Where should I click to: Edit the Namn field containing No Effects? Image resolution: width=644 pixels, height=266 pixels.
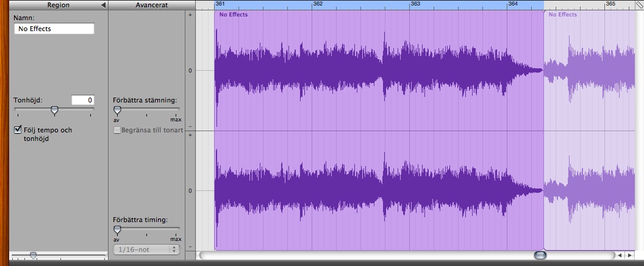[x=54, y=29]
